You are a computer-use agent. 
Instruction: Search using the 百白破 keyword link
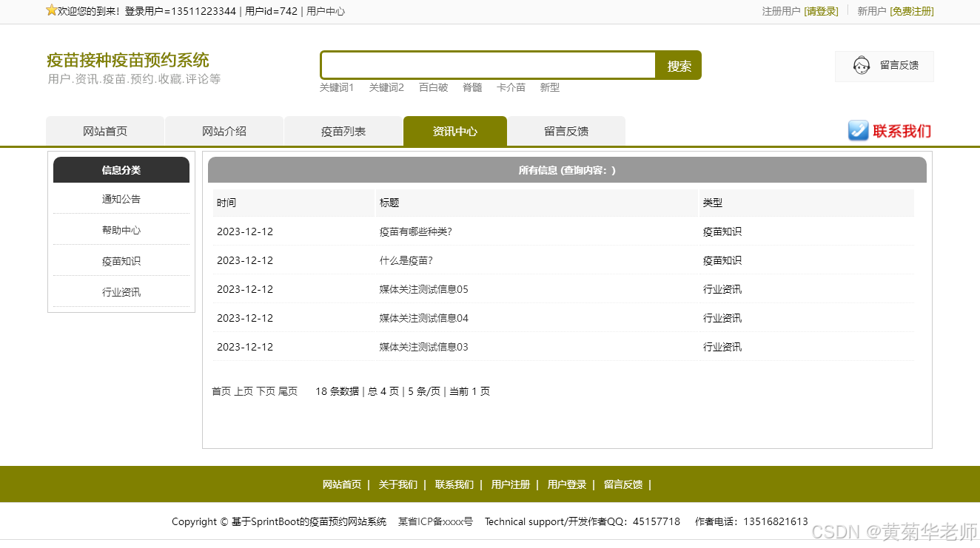(x=433, y=87)
